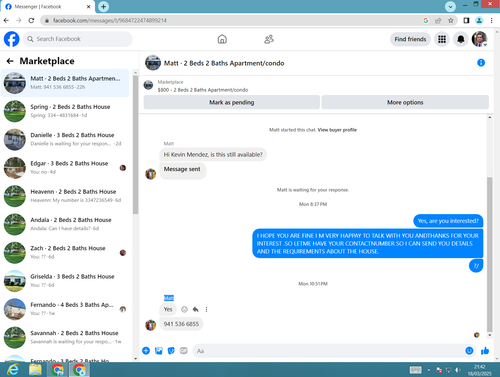Open Spring 2 Beds 2 Baths House chat

[65, 111]
